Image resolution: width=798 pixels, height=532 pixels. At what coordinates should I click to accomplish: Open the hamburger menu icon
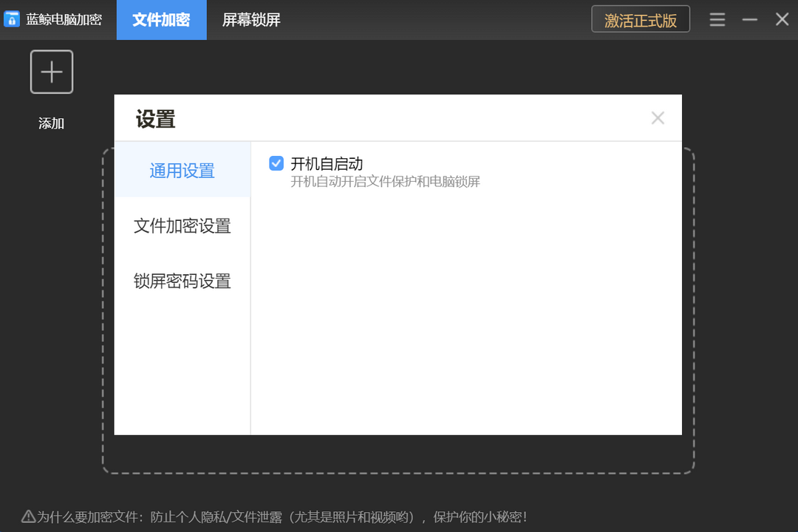coord(717,20)
